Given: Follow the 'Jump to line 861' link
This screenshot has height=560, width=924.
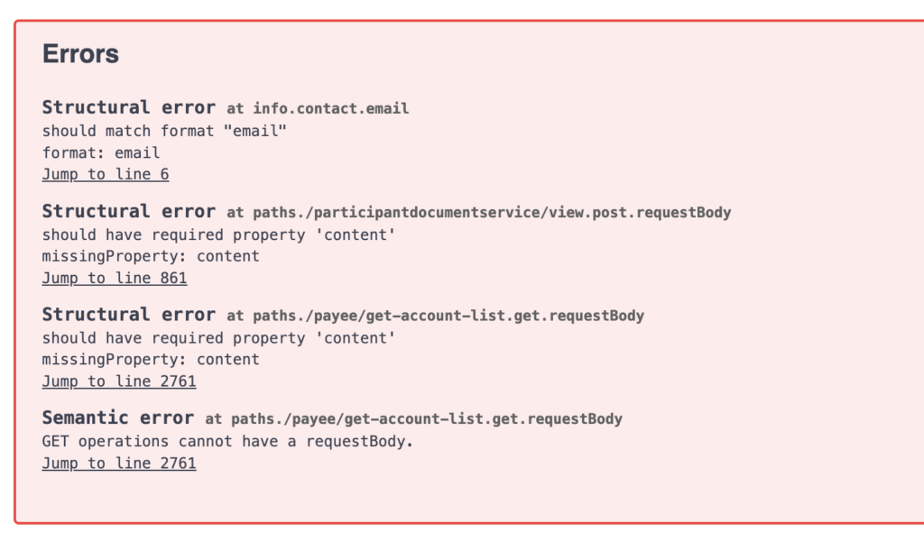Looking at the screenshot, I should [115, 278].
